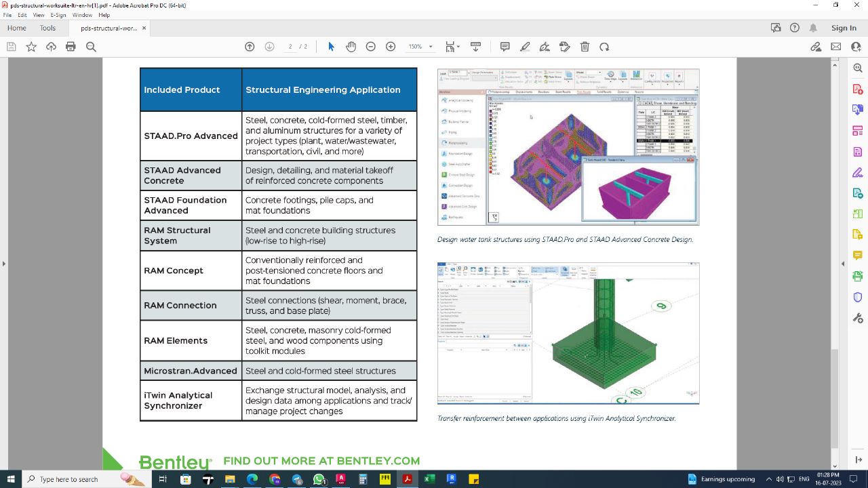
Task: Open the search tools magnifier in sidebar
Action: coord(858,68)
